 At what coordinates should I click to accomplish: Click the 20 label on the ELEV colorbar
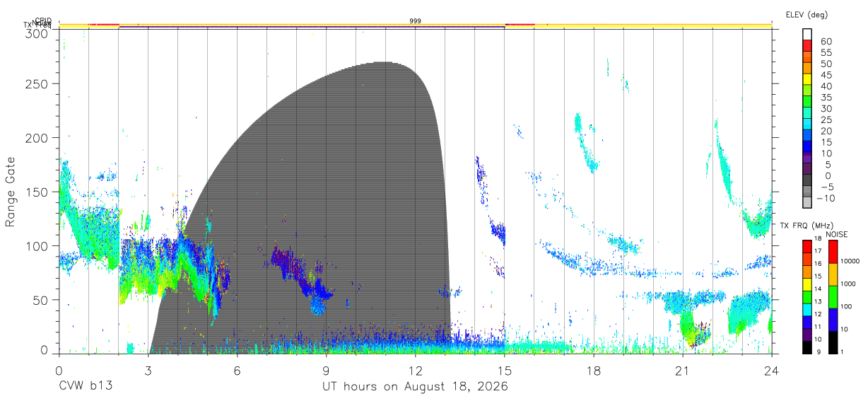pyautogui.click(x=826, y=131)
